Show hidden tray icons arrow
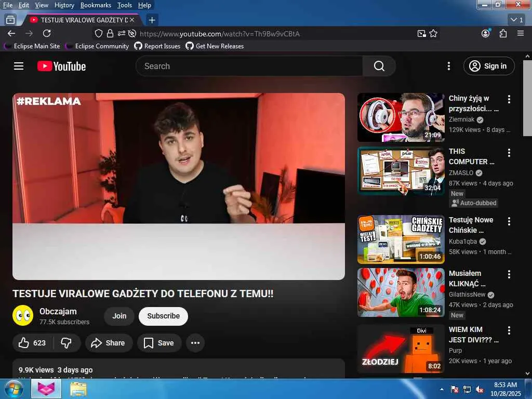The width and height of the screenshot is (532, 399). coord(442,390)
